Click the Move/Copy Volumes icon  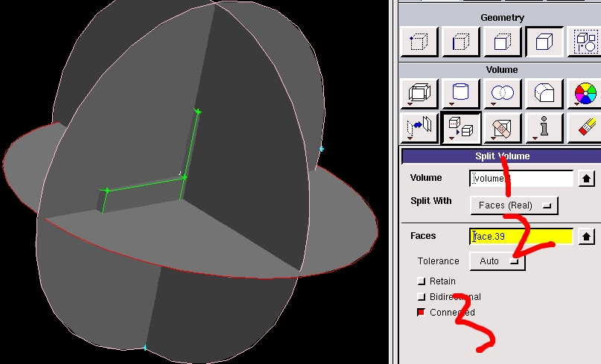[419, 128]
